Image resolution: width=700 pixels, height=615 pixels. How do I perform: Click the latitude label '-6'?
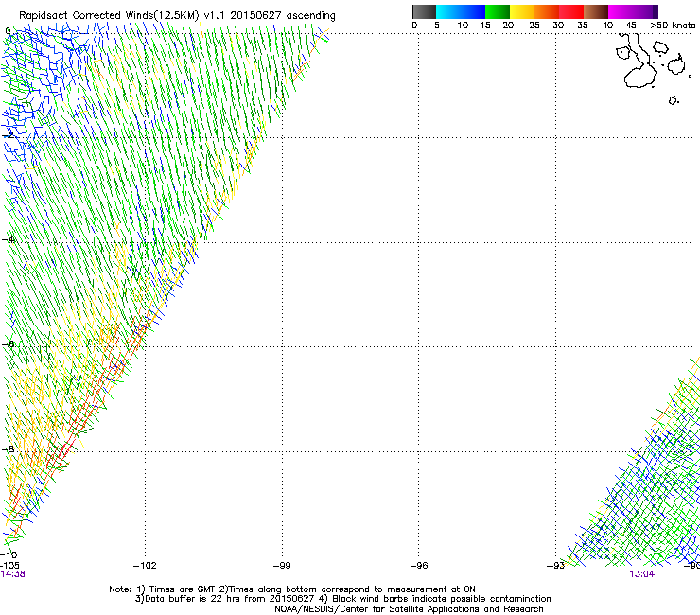9,343
